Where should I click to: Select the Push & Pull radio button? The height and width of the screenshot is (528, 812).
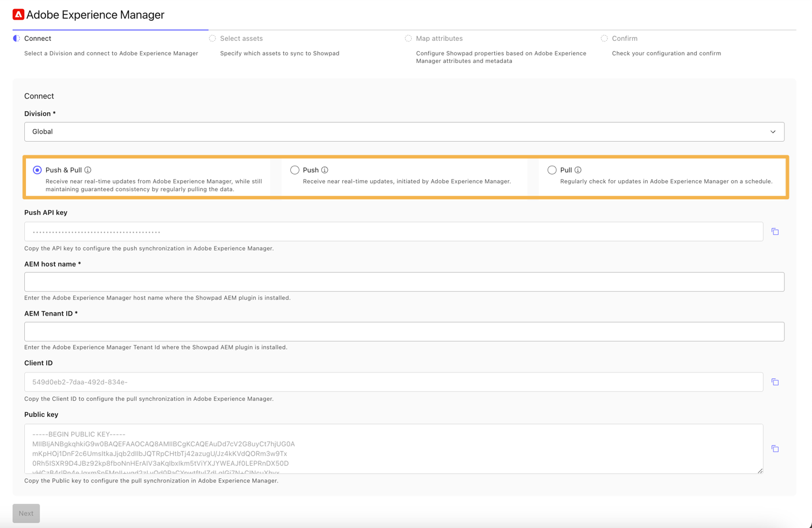pyautogui.click(x=37, y=170)
